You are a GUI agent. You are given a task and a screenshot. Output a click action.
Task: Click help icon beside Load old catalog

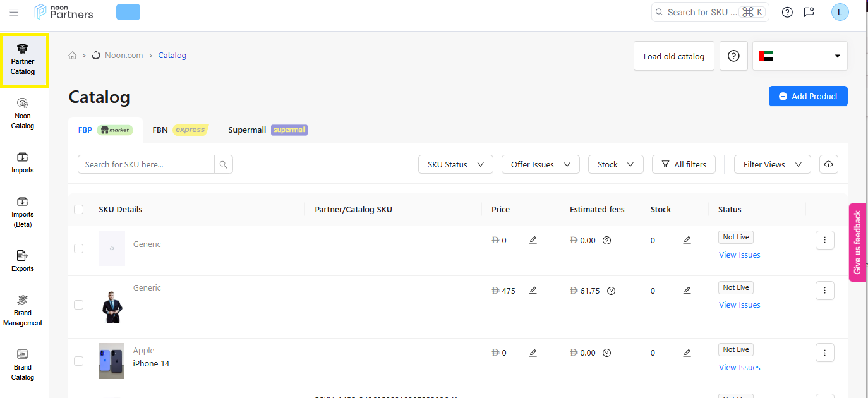tap(733, 56)
